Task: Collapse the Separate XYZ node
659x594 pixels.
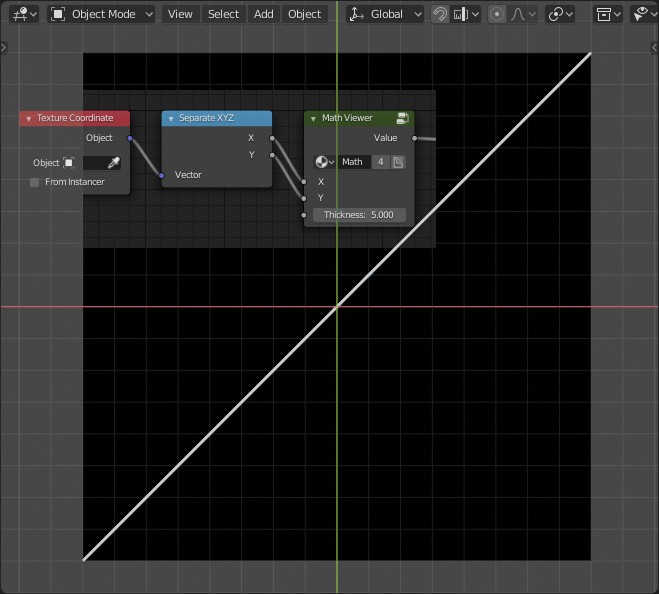Action: pyautogui.click(x=171, y=118)
